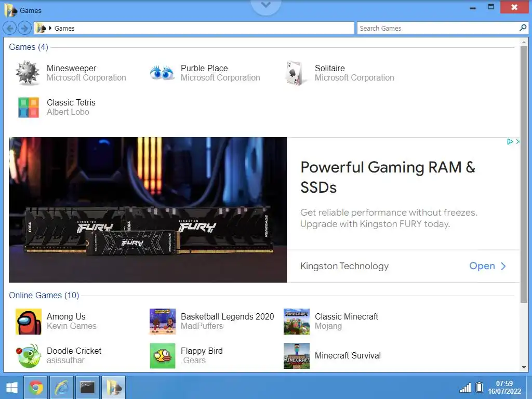Click the Flappy Bird title text
Viewport: 532px width, 399px height.
[x=202, y=351]
